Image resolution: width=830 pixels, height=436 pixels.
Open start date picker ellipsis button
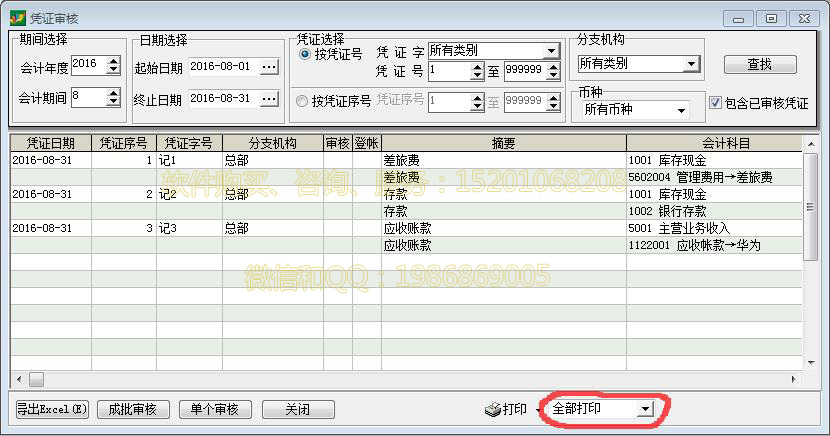(x=269, y=67)
